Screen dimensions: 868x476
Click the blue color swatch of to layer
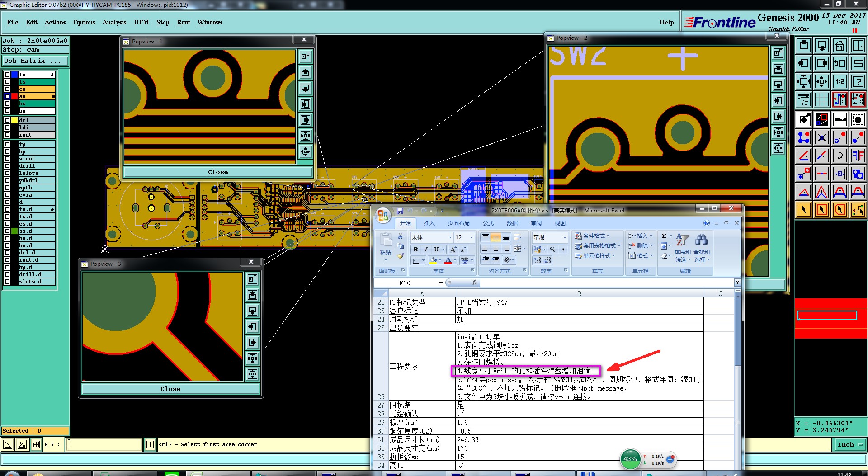pos(14,75)
